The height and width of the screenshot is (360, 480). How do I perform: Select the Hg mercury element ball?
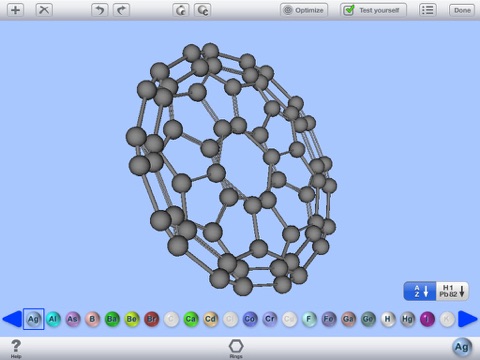coord(407,319)
